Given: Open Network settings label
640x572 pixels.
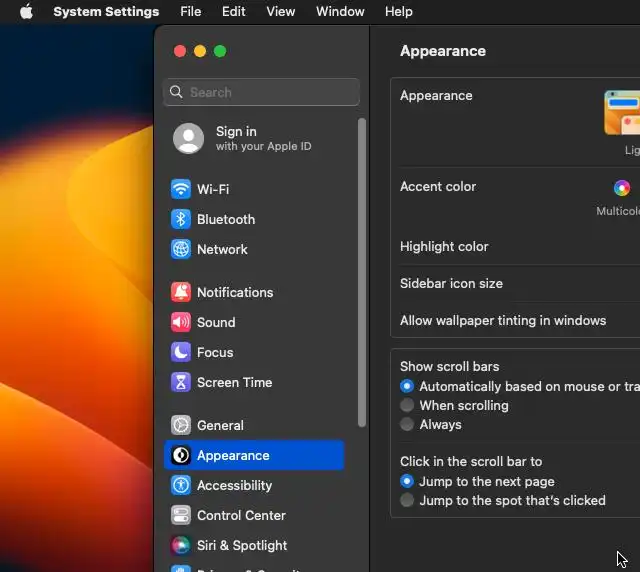Looking at the screenshot, I should click(222, 249).
